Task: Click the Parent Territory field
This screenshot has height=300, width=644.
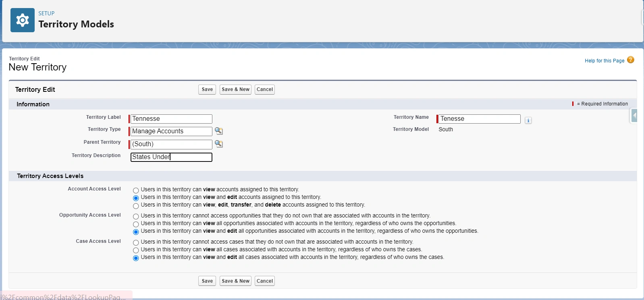Action: coord(171,144)
